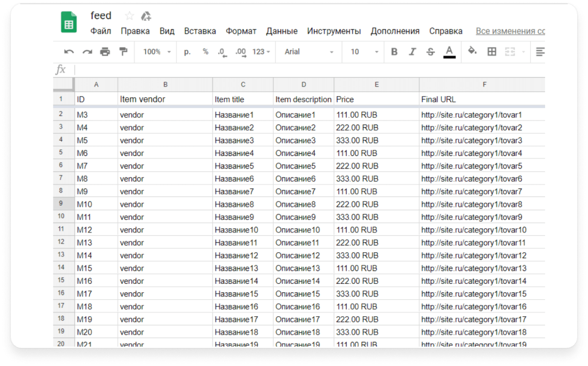This screenshot has height=366, width=588.
Task: Open the text color picker
Action: 449,52
